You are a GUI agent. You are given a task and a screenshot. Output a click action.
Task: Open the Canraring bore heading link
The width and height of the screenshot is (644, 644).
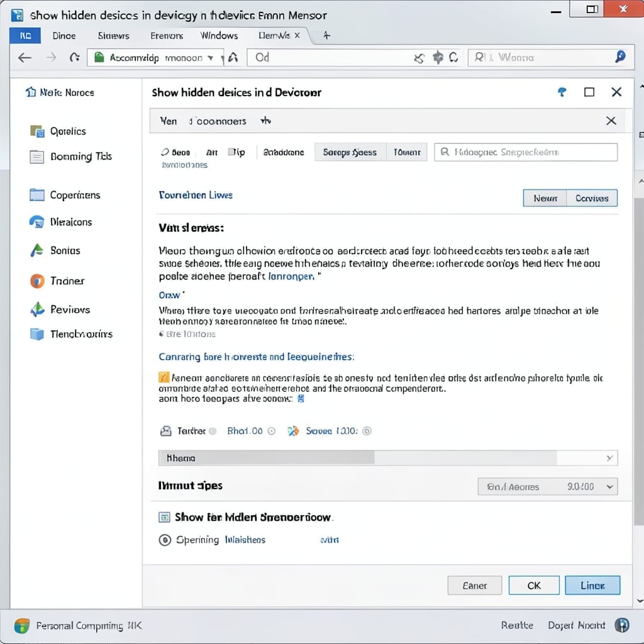pyautogui.click(x=257, y=357)
